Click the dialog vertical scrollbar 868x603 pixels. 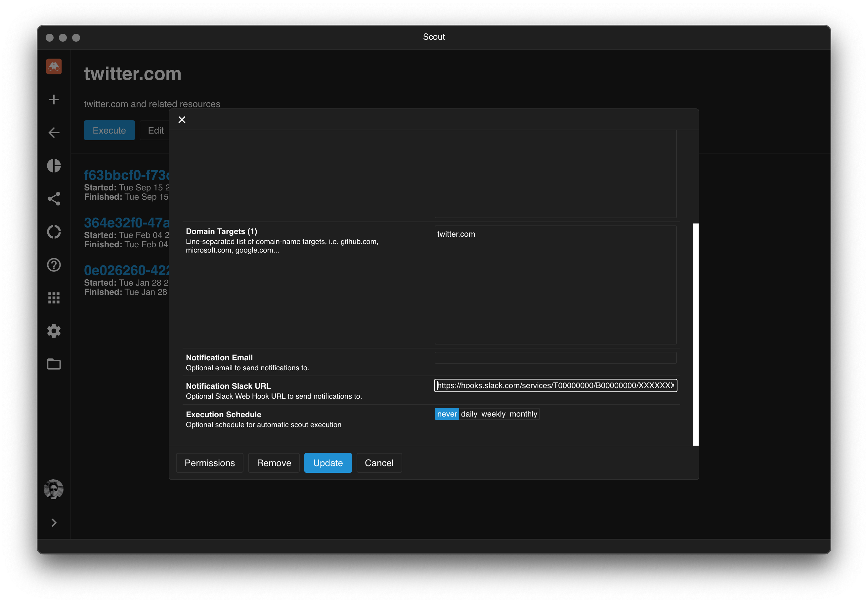point(696,334)
